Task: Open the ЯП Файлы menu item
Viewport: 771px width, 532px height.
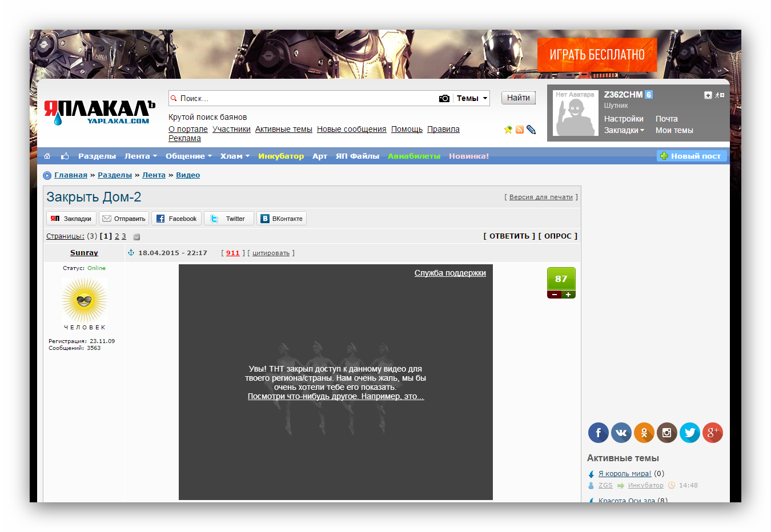Action: [x=358, y=156]
